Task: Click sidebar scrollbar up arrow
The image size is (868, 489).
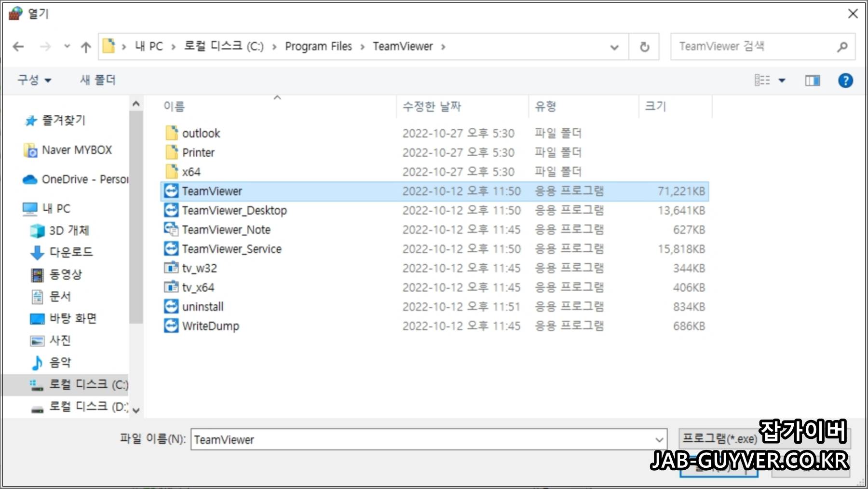Action: pyautogui.click(x=136, y=104)
